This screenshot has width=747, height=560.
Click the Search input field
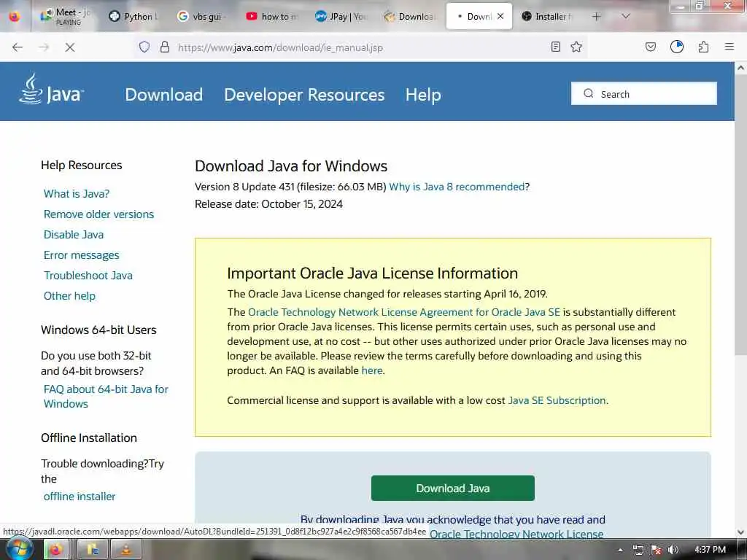[643, 93]
